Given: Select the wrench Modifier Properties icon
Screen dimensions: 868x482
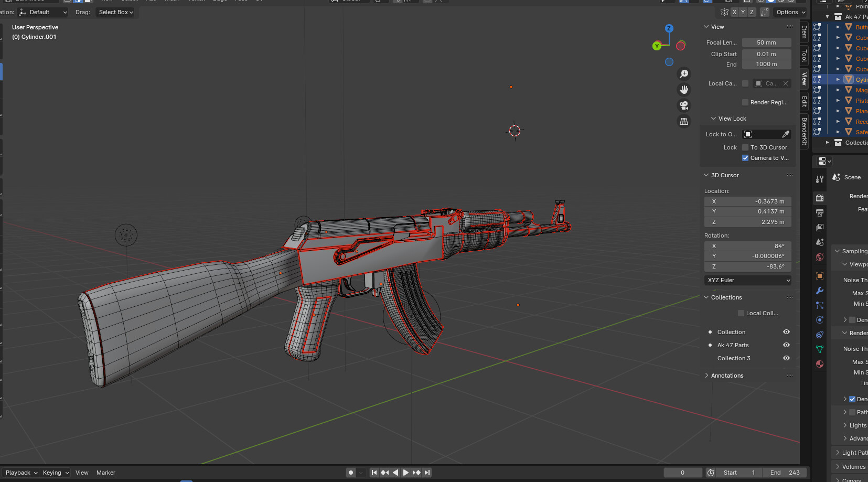Looking at the screenshot, I should click(x=819, y=290).
